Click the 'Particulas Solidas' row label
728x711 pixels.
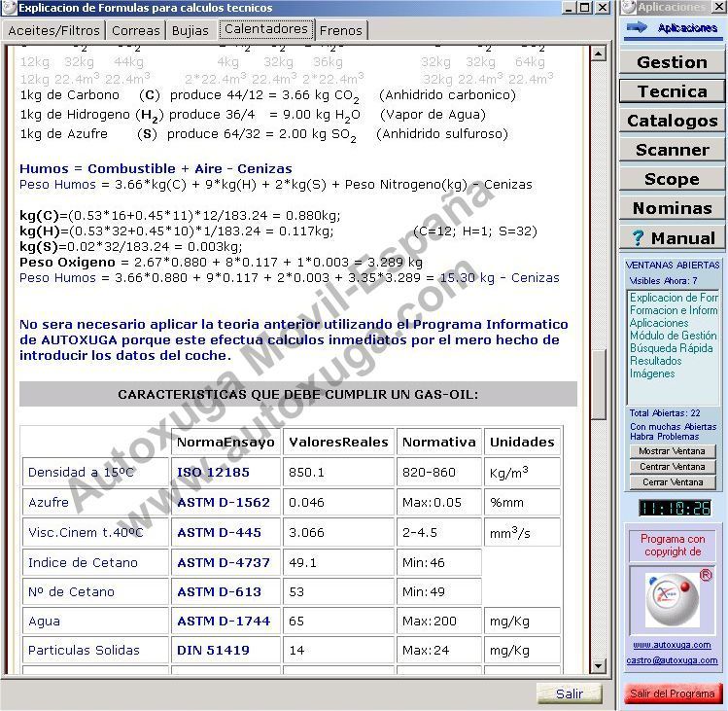coord(95,650)
